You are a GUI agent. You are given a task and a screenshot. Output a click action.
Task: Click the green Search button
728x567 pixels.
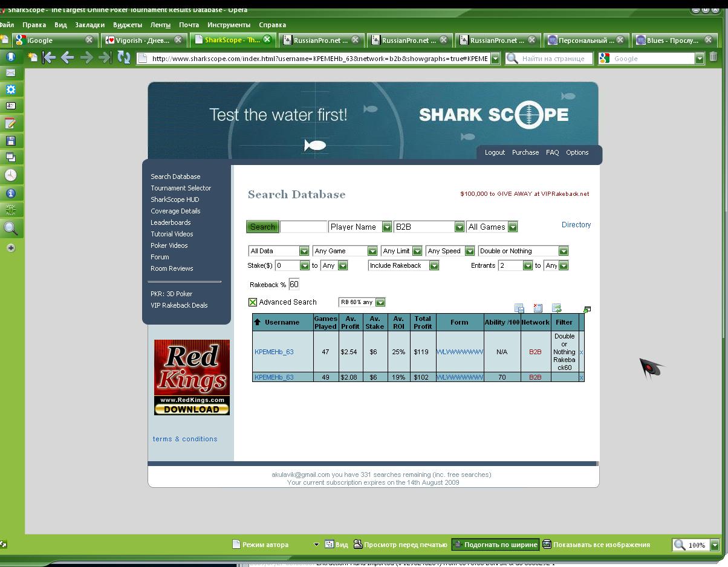pos(262,227)
